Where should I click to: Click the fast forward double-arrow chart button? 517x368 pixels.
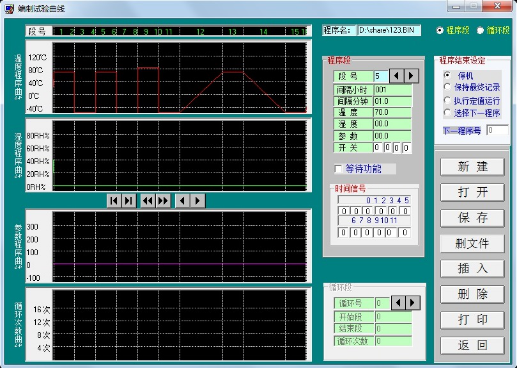tap(163, 201)
